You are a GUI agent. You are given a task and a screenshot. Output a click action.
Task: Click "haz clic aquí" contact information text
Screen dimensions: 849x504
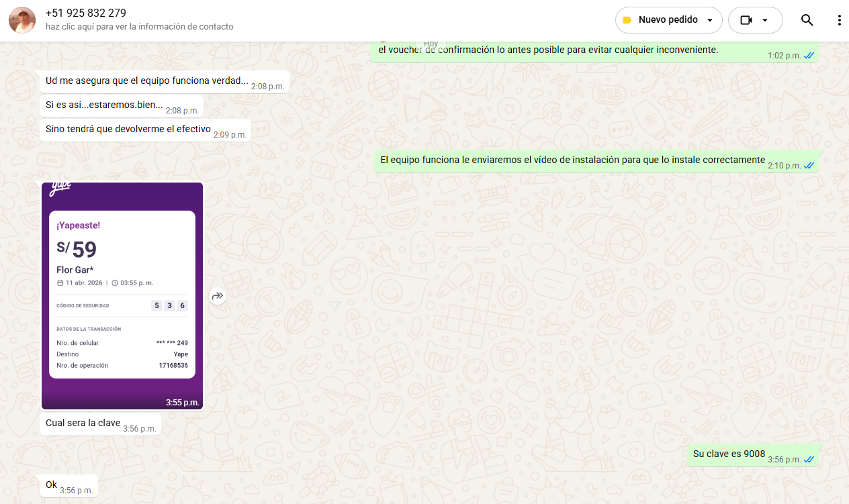pos(140,27)
